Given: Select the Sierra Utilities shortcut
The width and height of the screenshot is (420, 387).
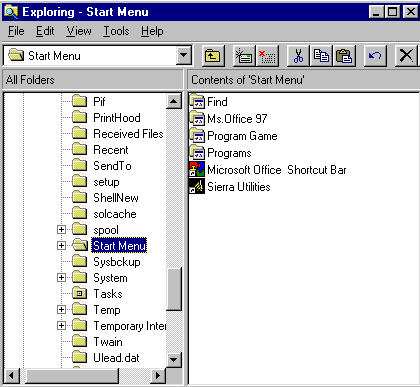Looking at the screenshot, I should [230, 187].
